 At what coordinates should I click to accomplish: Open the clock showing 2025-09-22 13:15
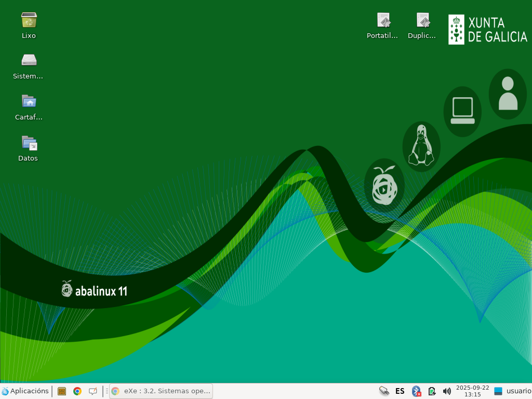click(473, 391)
